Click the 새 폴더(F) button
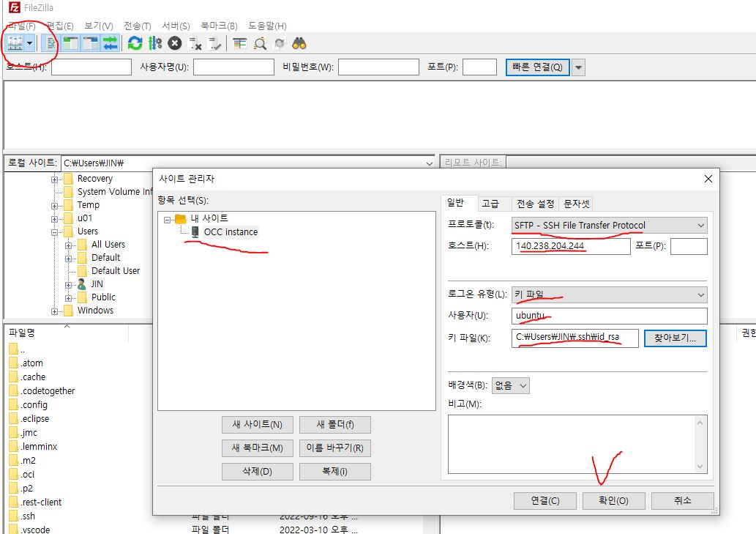756x534 pixels. (335, 425)
